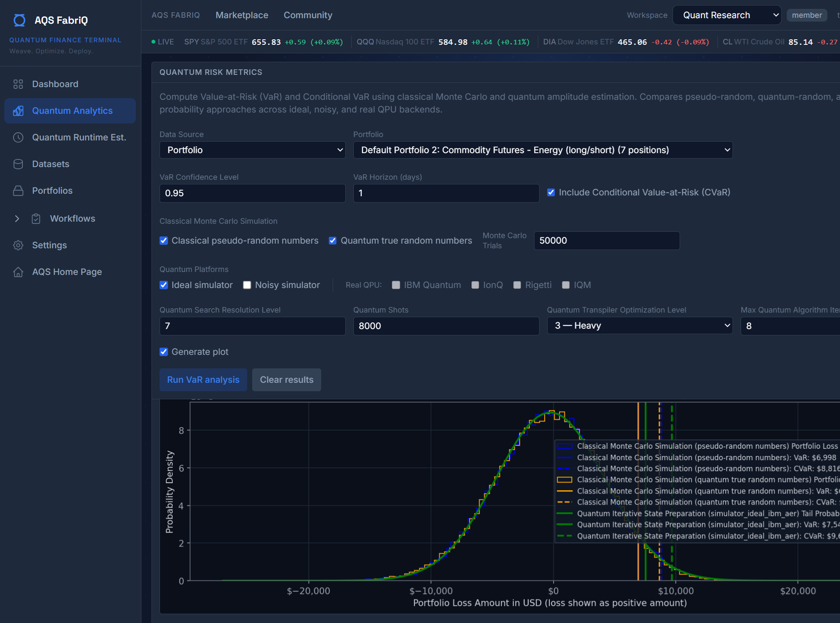Check the IBM Quantum real QPU backend
Viewport: 840px width, 623px height.
[x=396, y=285]
